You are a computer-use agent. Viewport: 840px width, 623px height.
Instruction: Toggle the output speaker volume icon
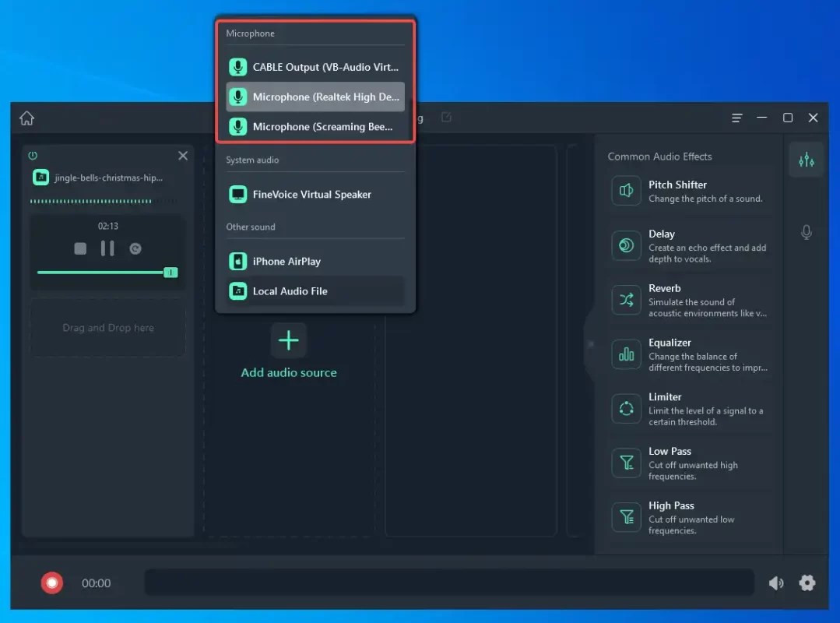pos(776,583)
